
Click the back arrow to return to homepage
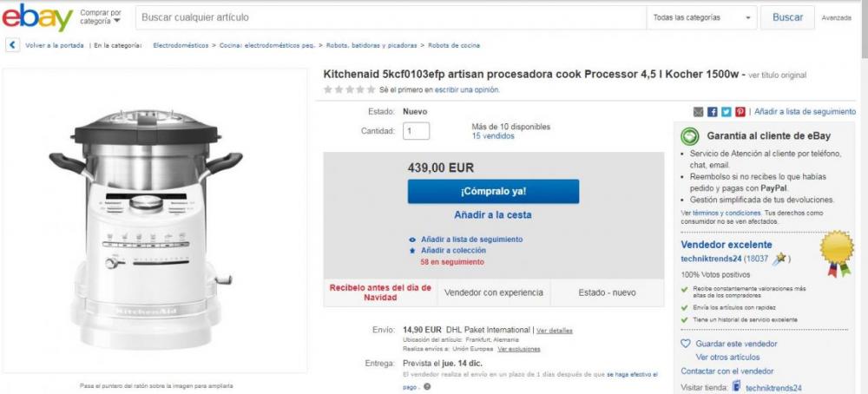(x=12, y=45)
